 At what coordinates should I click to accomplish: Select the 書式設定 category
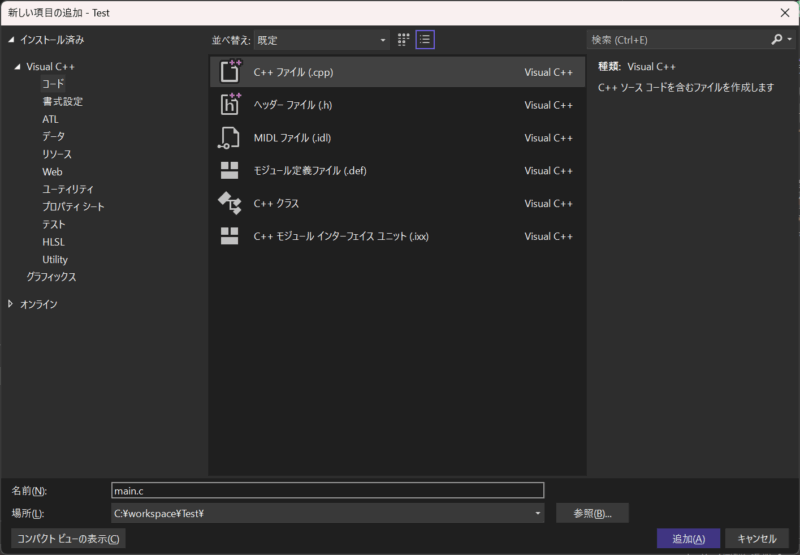[62, 102]
